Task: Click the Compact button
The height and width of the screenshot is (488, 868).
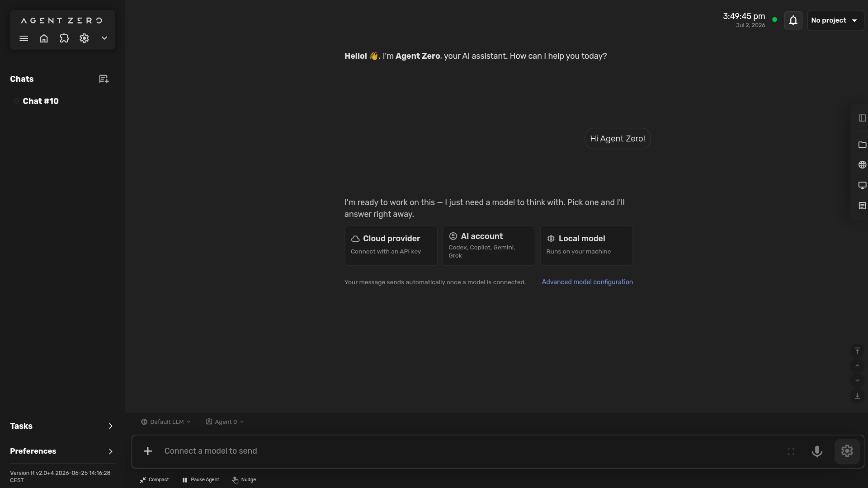Action: pyautogui.click(x=154, y=480)
